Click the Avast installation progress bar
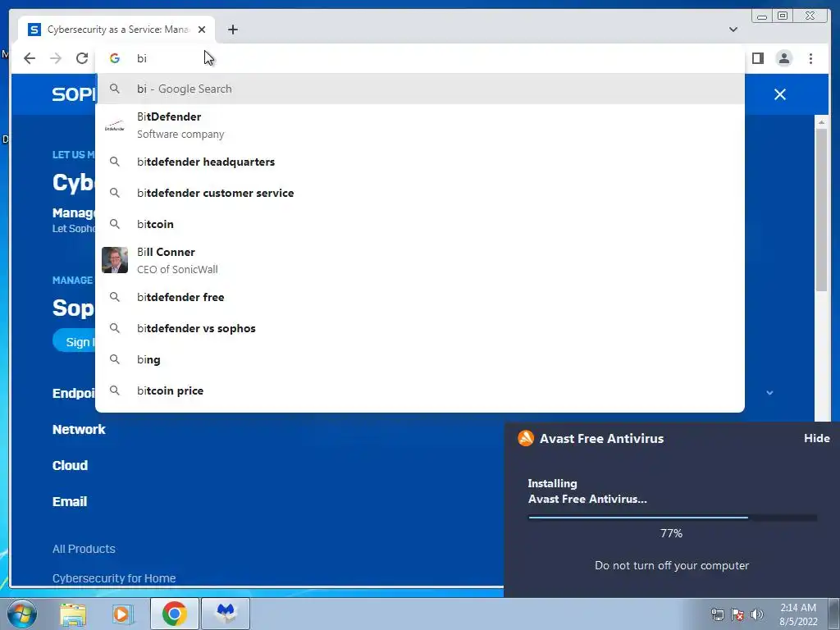The height and width of the screenshot is (630, 840). point(673,518)
